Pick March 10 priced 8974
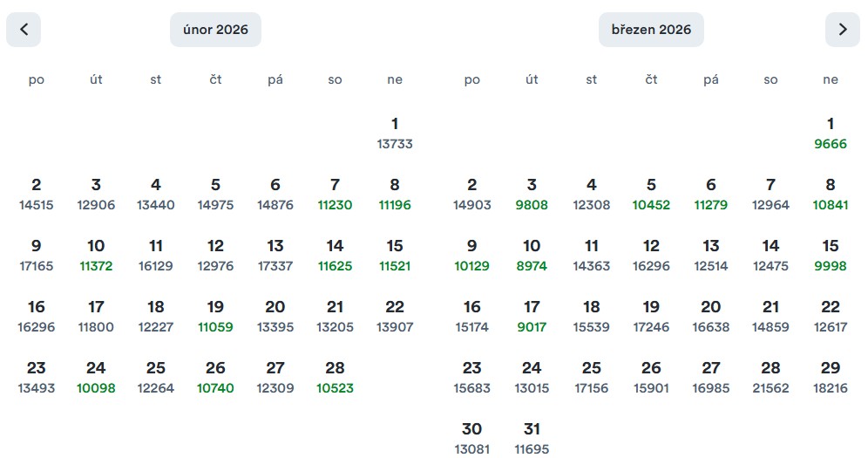 532,255
